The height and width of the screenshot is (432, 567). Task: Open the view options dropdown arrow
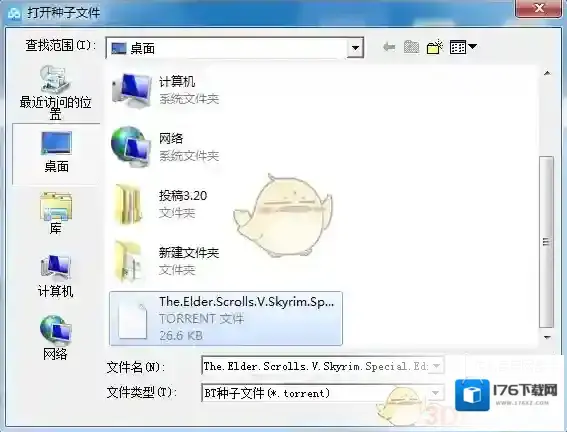click(472, 46)
